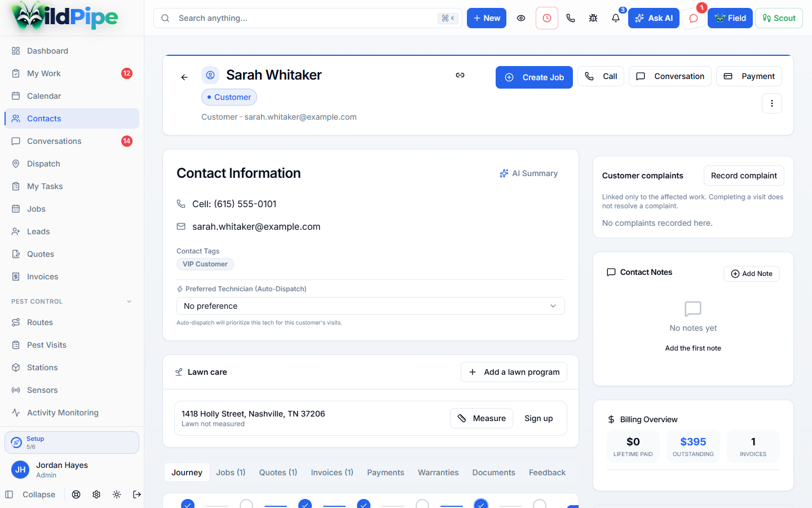812x508 pixels.
Task: Click Record complaint button
Action: click(x=744, y=176)
